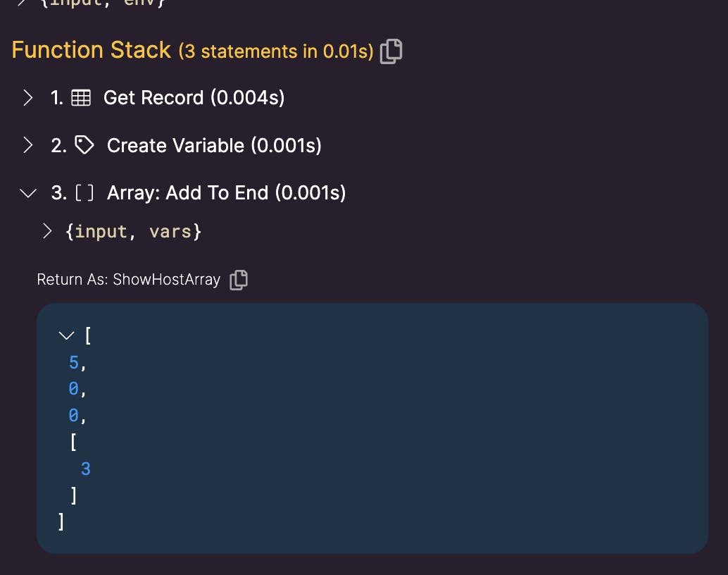
Task: Click the Return As: ShowHostArray label
Action: [x=129, y=279]
